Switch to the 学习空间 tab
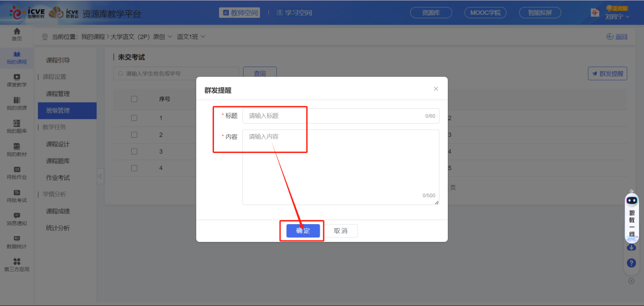This screenshot has height=306, width=644. (294, 13)
